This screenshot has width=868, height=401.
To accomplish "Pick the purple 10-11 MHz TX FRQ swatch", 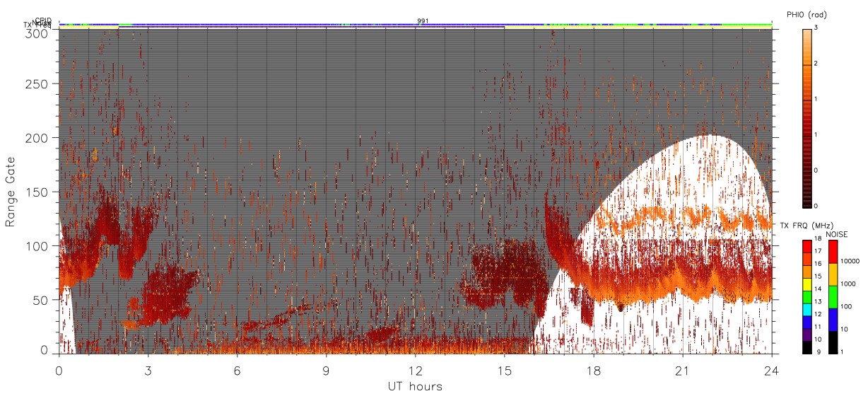I will pos(807,334).
